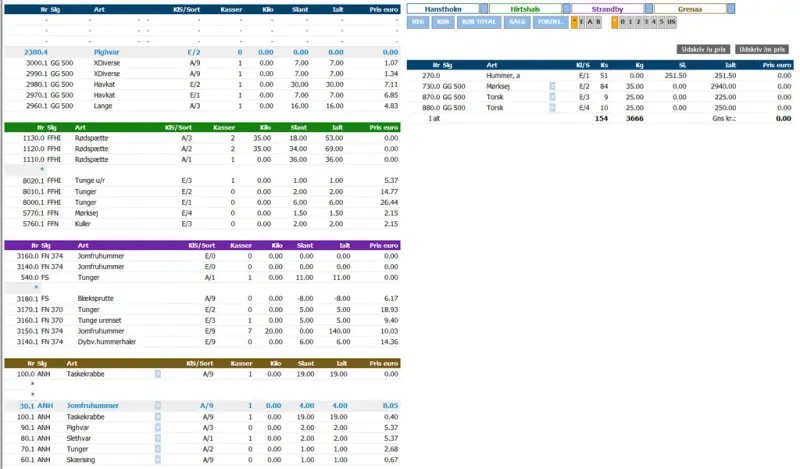Open the note icon on Torsk 870.0 row
The width and height of the screenshot is (800, 469).
[x=552, y=97]
